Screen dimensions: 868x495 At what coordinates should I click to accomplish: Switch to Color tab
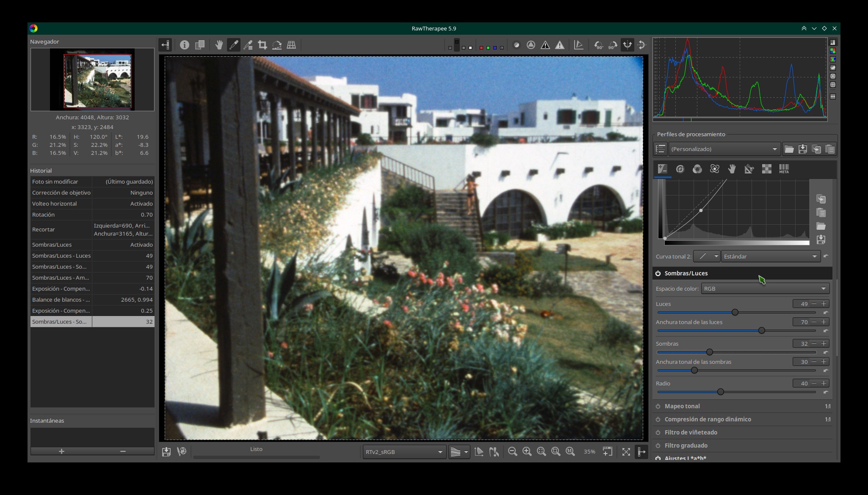pyautogui.click(x=697, y=169)
